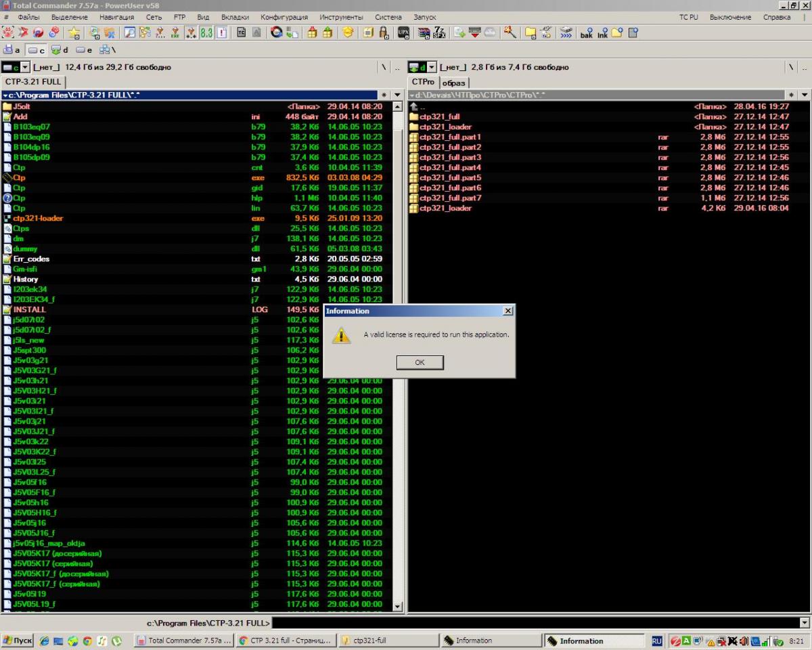The width and height of the screenshot is (812, 650).
Task: Click the red download arrow toolbar icon
Action: coord(474,32)
